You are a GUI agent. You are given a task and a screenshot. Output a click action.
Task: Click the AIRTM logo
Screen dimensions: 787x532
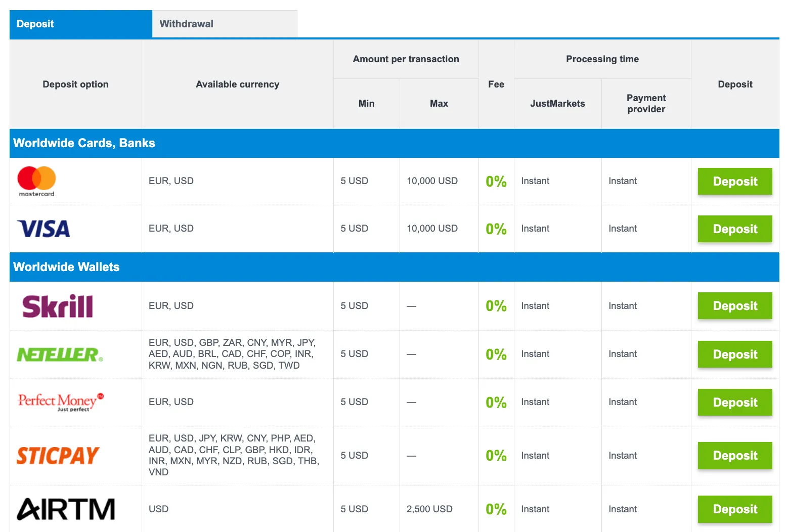(x=66, y=509)
